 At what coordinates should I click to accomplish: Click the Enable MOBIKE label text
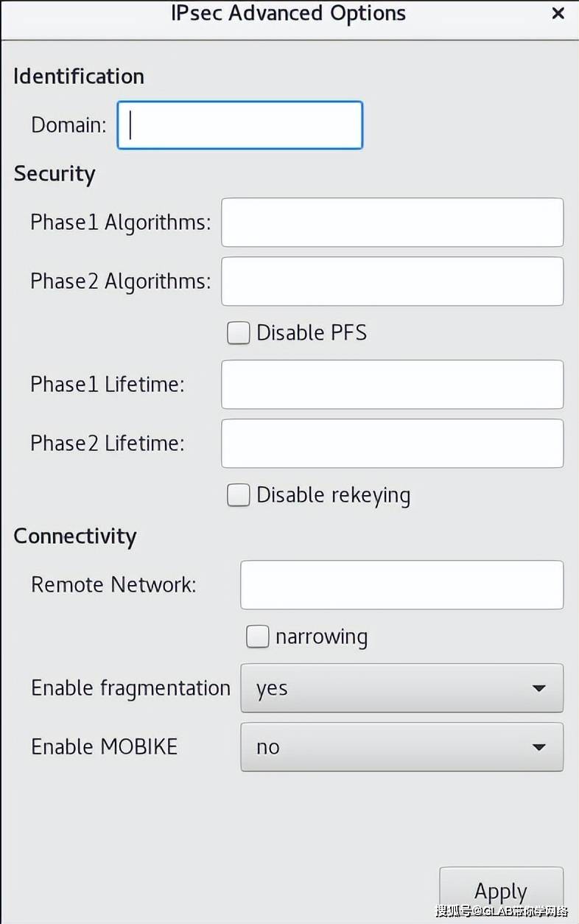pyautogui.click(x=104, y=747)
